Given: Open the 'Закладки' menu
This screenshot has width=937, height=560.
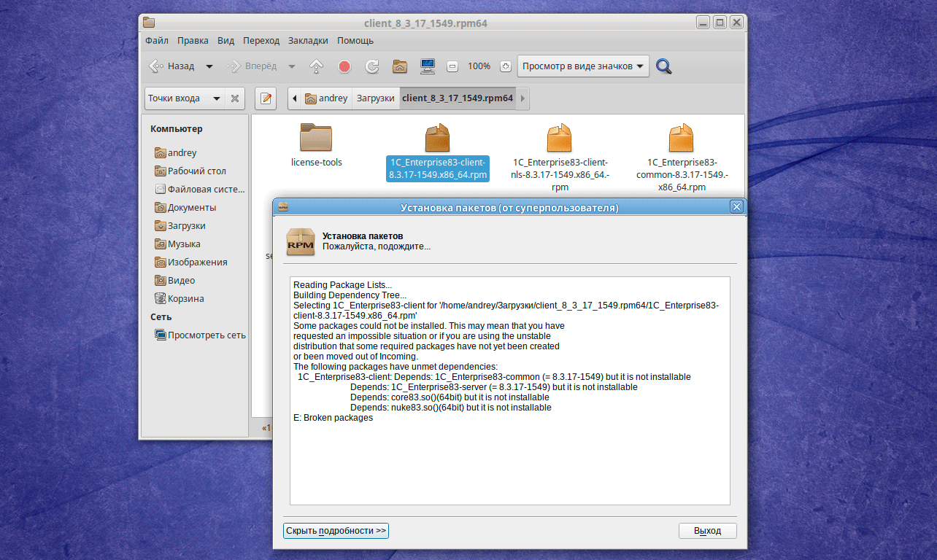Looking at the screenshot, I should pos(308,41).
